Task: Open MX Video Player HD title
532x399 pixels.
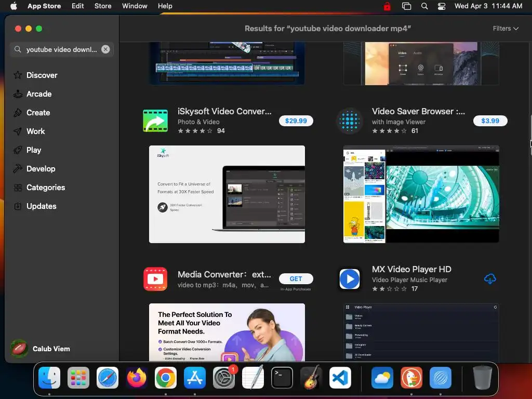Action: coord(411,269)
